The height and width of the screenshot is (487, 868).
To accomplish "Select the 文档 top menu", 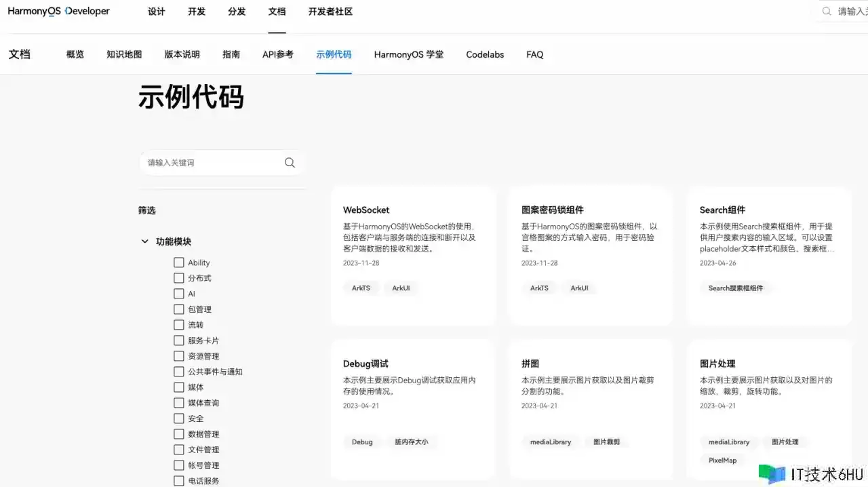I will click(x=277, y=12).
